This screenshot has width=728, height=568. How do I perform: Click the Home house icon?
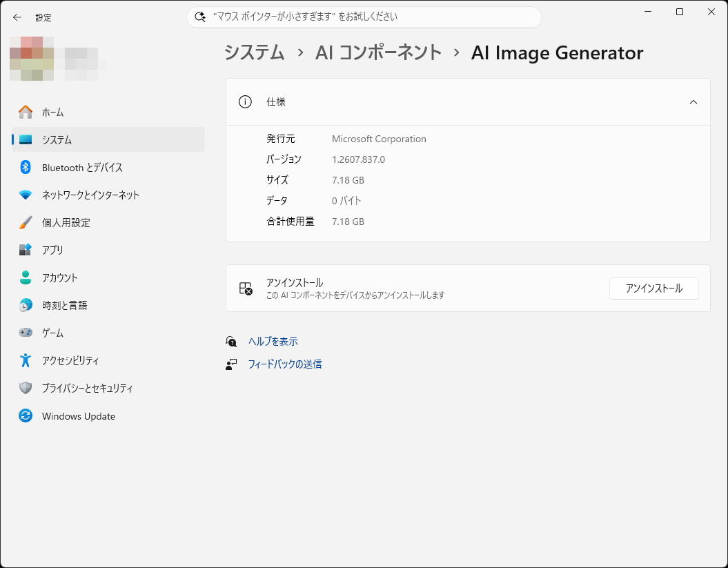[x=26, y=112]
